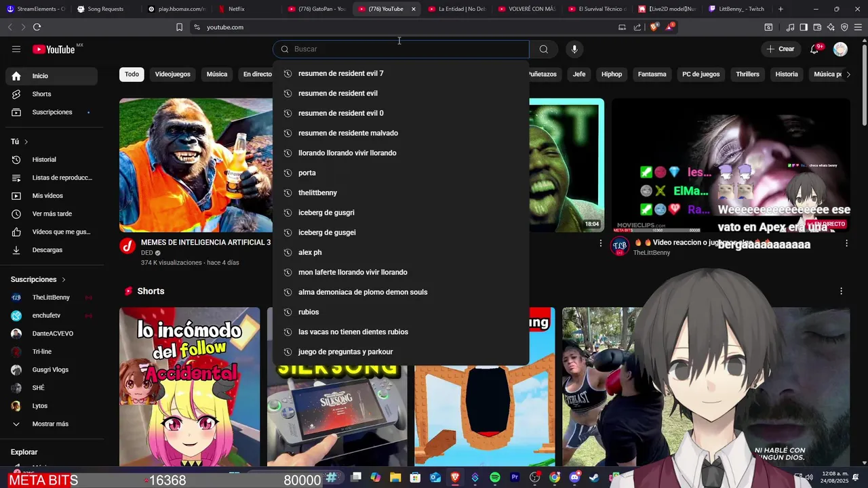Choose suggestion mon laferte llorando vivir llorando
Screen dimensions: 868x488
click(x=401, y=272)
